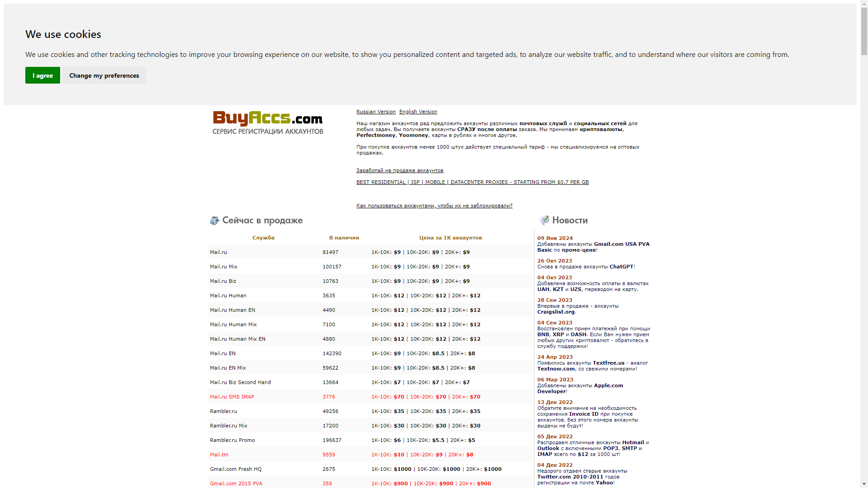Switch to the Russian Version
The image size is (868, 488).
tap(376, 112)
